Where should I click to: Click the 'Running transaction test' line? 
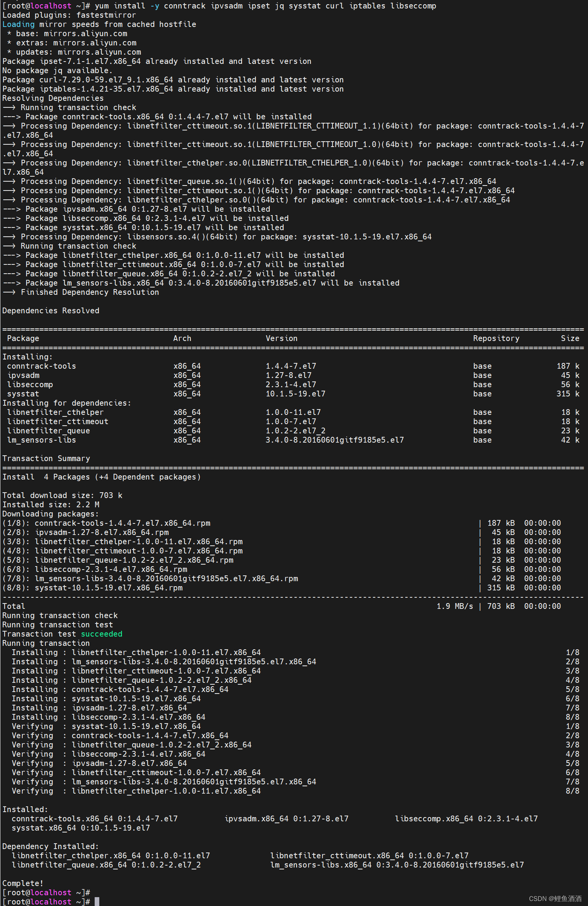point(58,625)
